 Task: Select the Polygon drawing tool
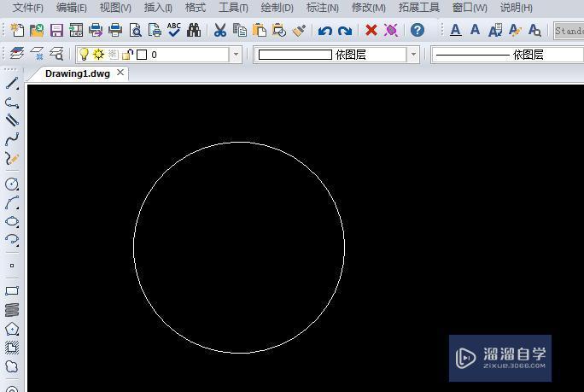click(12, 329)
